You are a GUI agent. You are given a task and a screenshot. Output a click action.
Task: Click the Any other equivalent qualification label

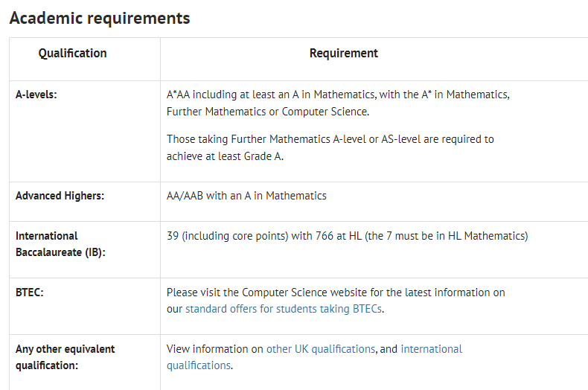65,357
